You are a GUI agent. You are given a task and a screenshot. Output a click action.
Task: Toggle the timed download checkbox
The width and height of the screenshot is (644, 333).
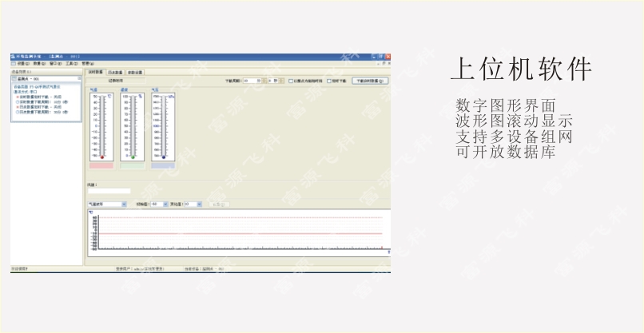pyautogui.click(x=328, y=81)
